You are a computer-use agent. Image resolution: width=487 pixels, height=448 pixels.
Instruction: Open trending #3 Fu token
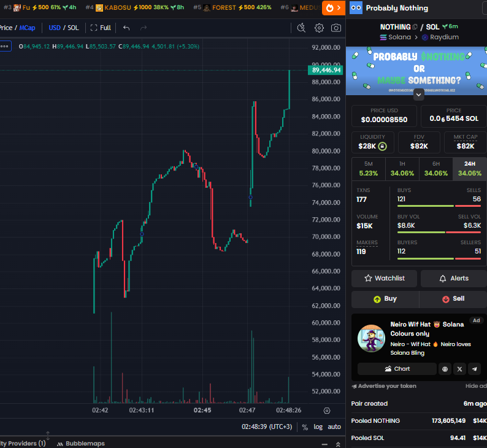40,7
